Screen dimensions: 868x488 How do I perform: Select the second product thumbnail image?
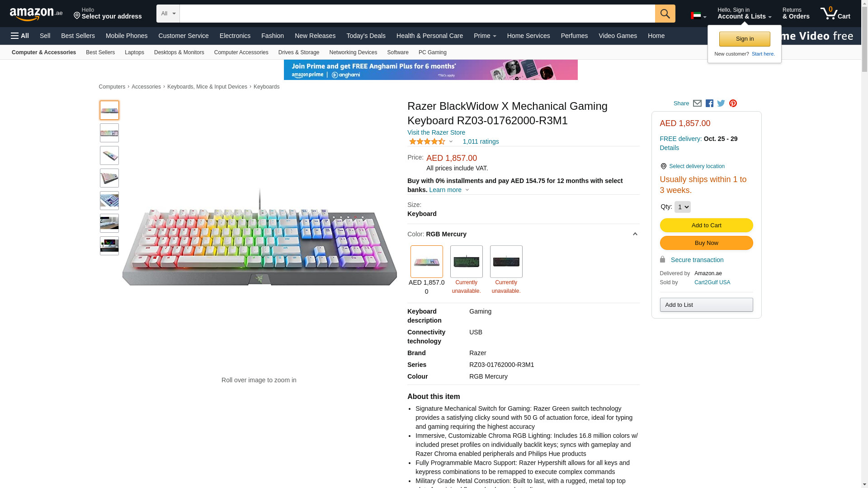pyautogui.click(x=109, y=133)
